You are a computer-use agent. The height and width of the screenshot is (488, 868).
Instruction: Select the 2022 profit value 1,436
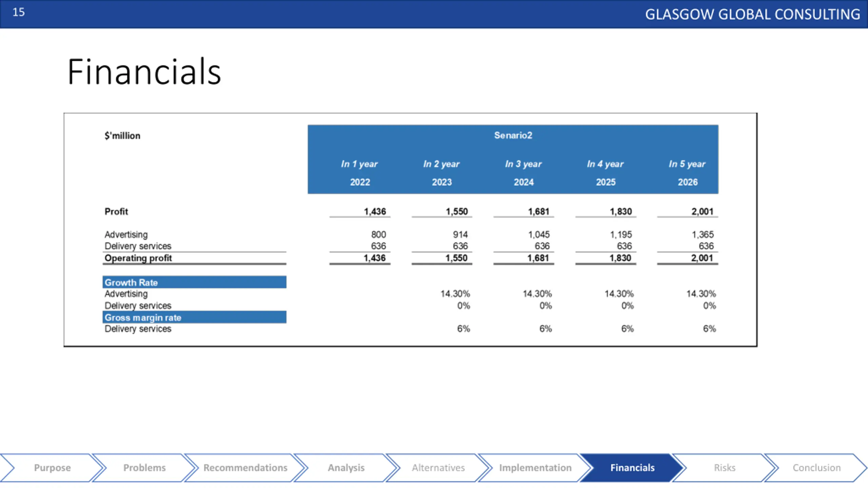coord(375,211)
